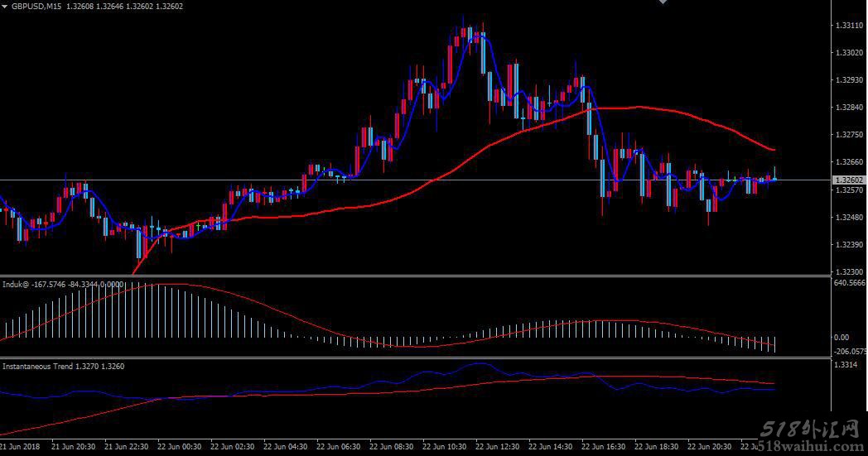Click the 21 Jun 22:30 time label
This screenshot has height=456, width=868.
point(126,447)
